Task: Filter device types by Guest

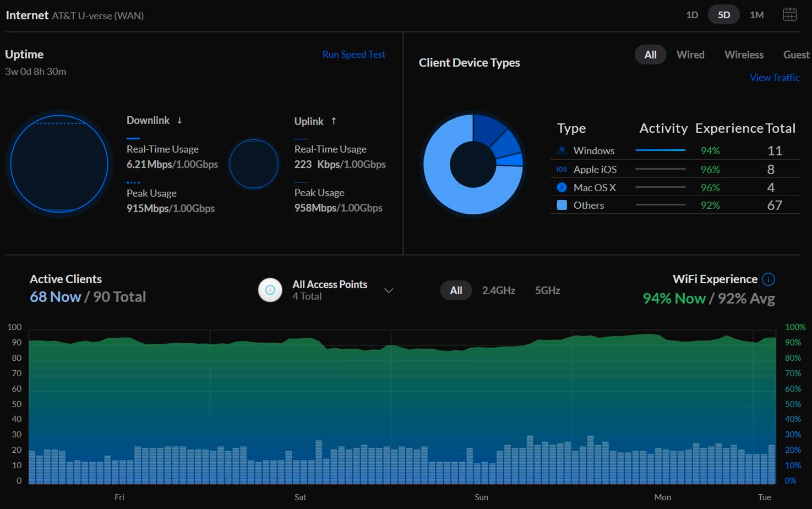Action: click(x=796, y=55)
